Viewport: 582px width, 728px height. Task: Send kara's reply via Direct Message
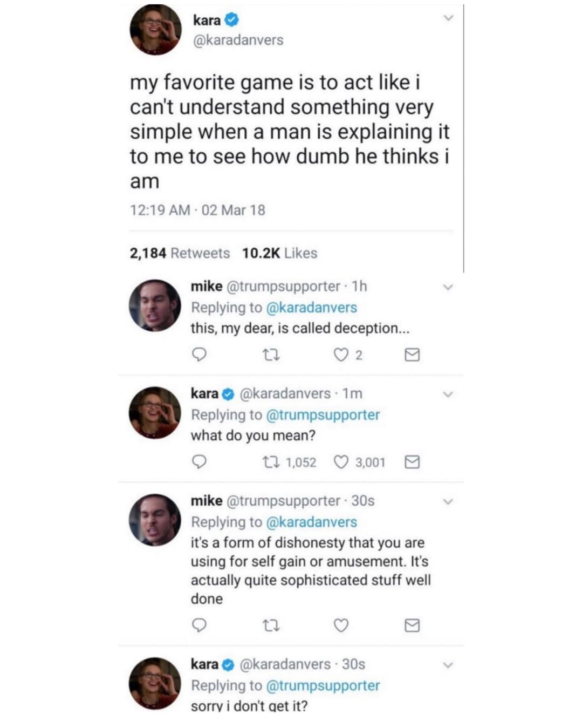point(412,462)
